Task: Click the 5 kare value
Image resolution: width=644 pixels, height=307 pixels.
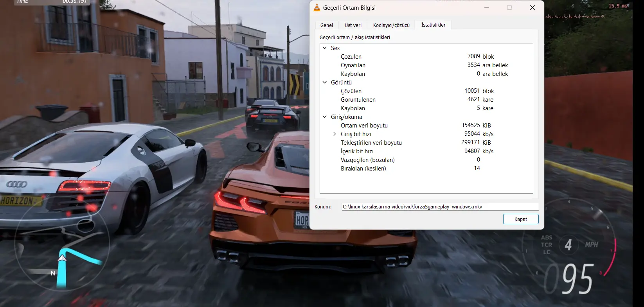Action: click(x=485, y=108)
